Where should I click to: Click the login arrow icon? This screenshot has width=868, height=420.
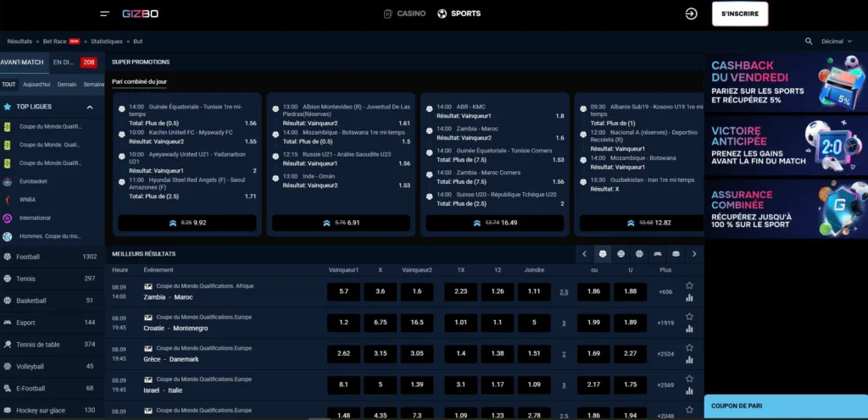(x=692, y=14)
